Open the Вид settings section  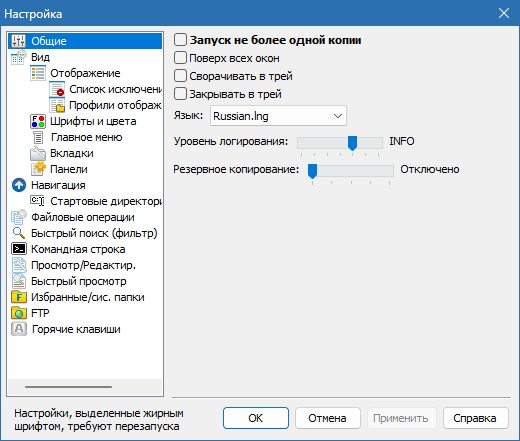pos(40,57)
